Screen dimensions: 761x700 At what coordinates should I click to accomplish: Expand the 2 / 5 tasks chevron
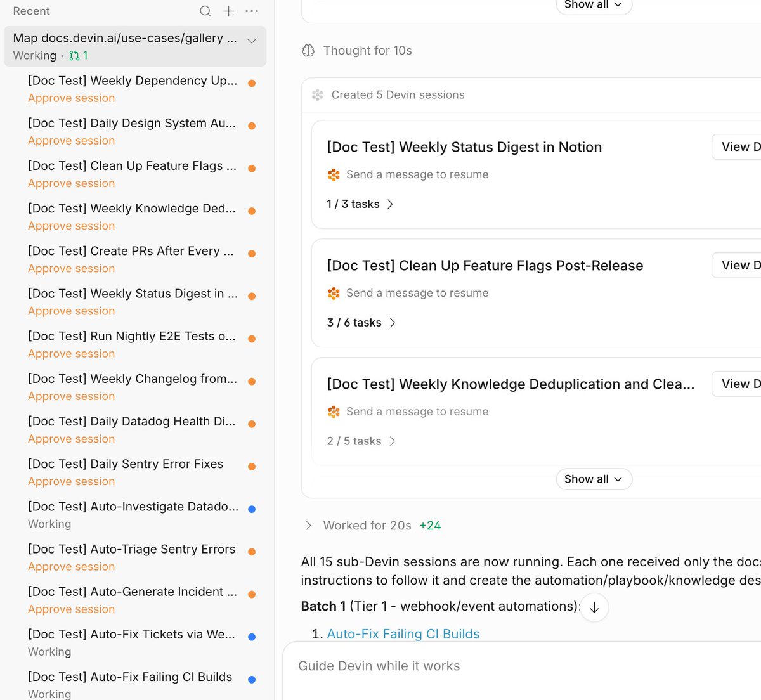click(x=393, y=441)
